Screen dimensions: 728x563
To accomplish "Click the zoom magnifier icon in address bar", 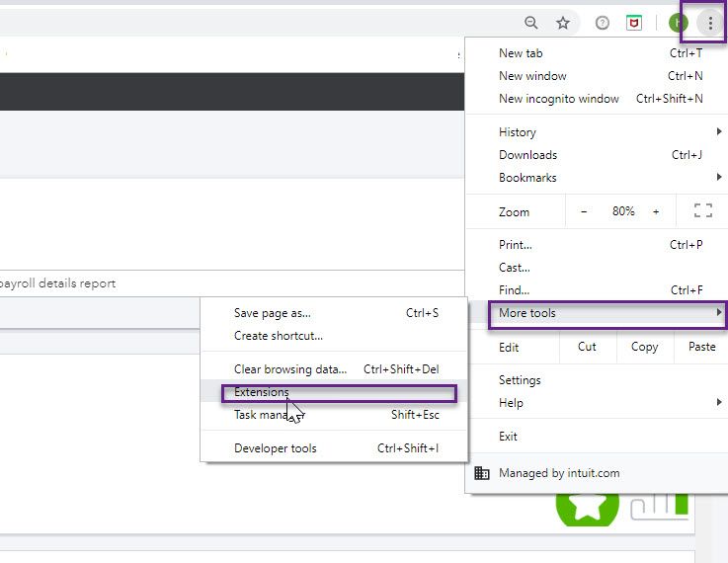I will point(531,23).
